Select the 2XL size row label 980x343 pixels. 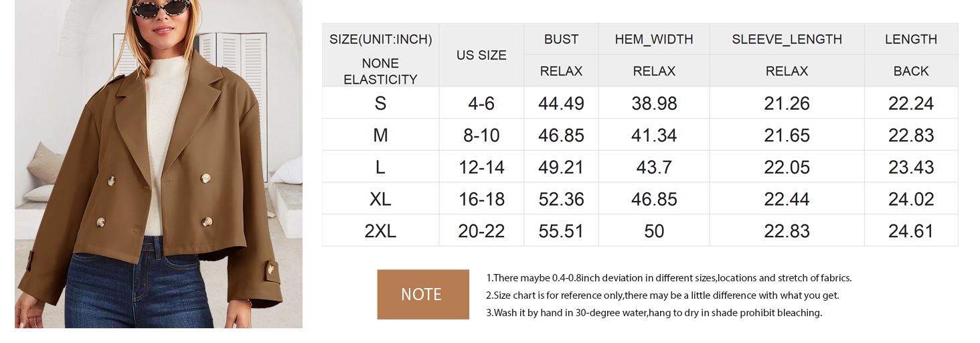tap(380, 231)
